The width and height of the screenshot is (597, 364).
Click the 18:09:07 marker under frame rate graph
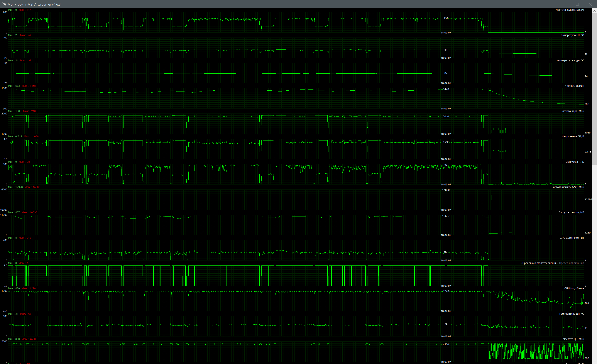pos(446,33)
